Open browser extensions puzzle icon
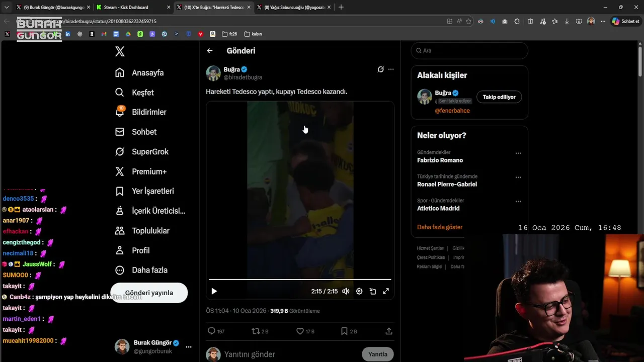The width and height of the screenshot is (644, 362). coord(517,21)
